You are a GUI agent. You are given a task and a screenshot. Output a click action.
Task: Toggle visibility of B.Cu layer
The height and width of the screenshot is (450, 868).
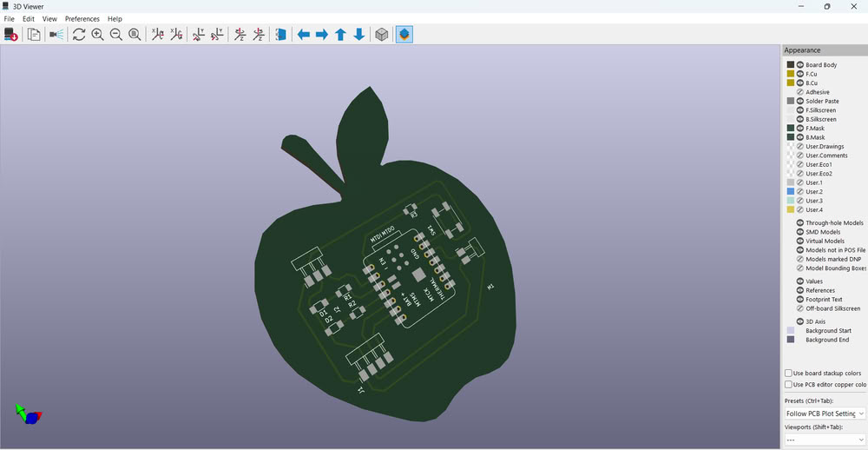800,83
